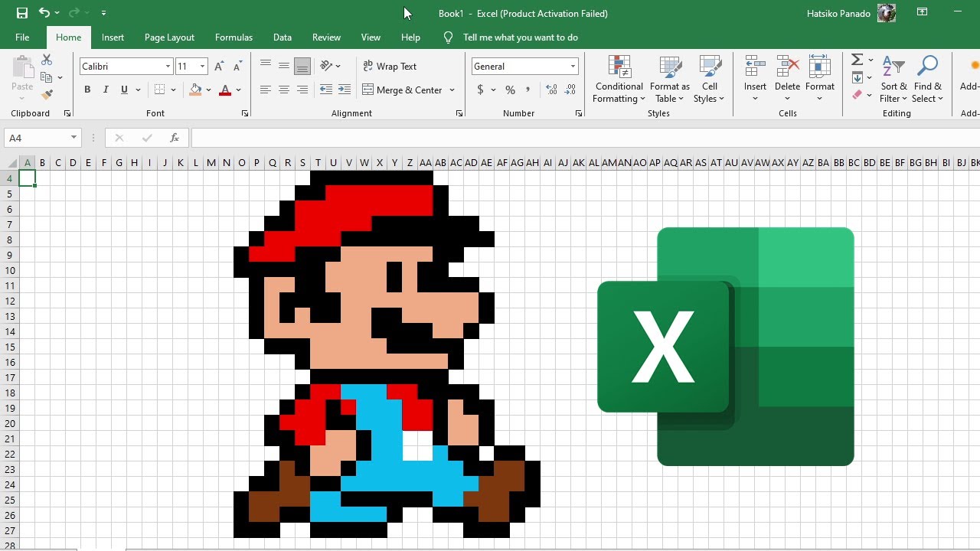This screenshot has width=980, height=551.
Task: Click the Wrap Text button
Action: coord(390,66)
